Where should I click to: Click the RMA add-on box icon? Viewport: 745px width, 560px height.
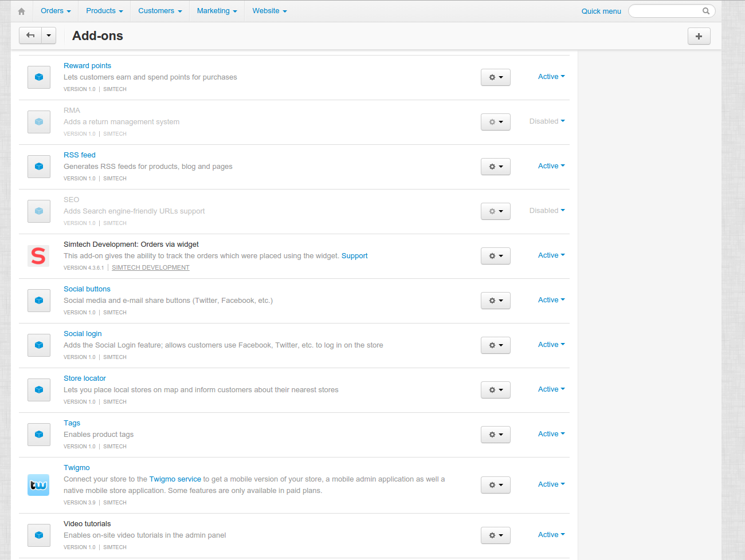pos(39,122)
